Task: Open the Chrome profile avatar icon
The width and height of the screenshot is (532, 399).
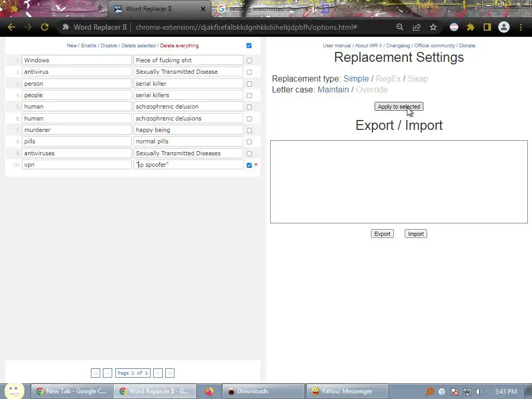Action: coord(504,27)
